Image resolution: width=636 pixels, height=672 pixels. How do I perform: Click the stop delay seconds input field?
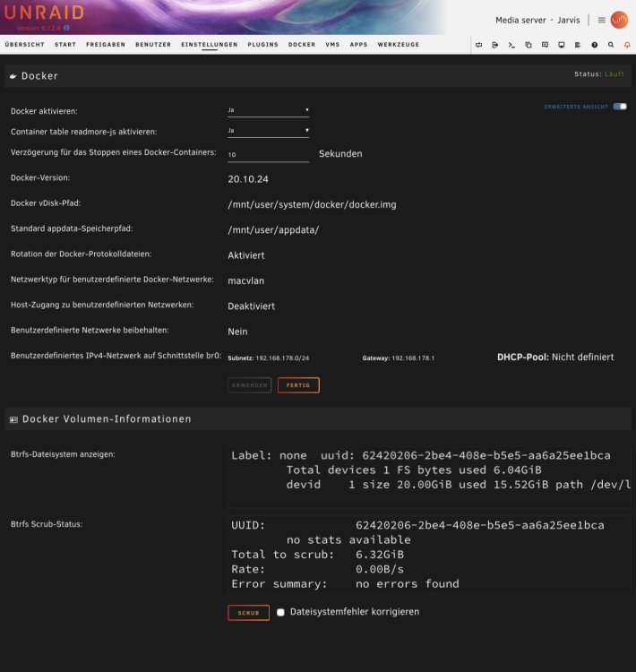[268, 155]
